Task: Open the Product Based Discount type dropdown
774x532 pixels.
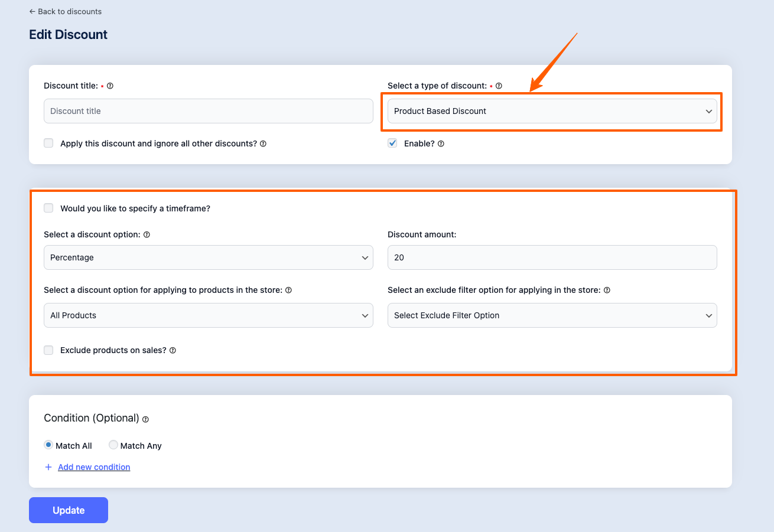Action: coord(552,111)
